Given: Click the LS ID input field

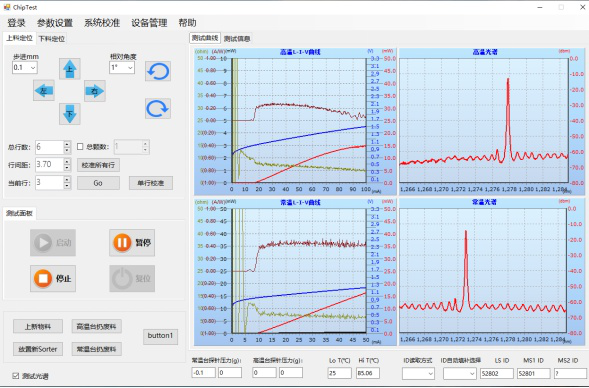Looking at the screenshot, I should (x=497, y=373).
